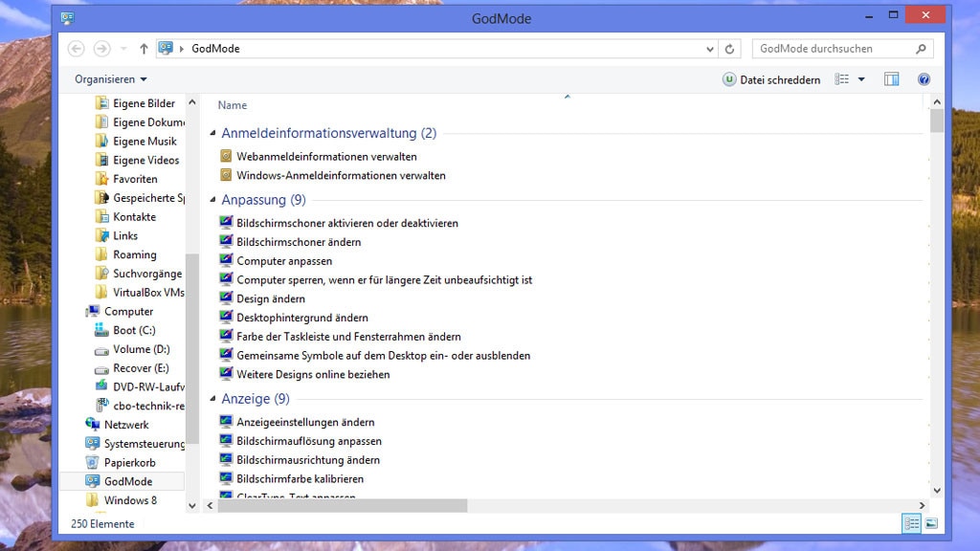This screenshot has width=980, height=551.
Task: Open Eigene Bilder in navigation pane
Action: click(x=135, y=103)
